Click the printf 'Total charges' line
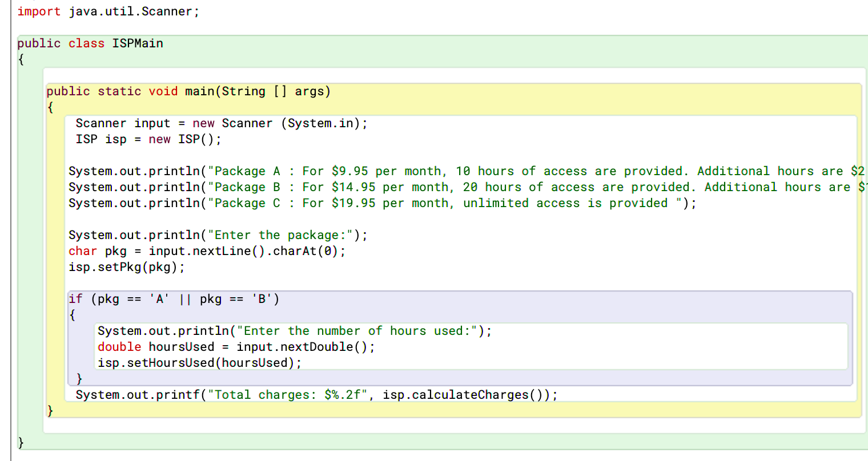 pos(317,395)
